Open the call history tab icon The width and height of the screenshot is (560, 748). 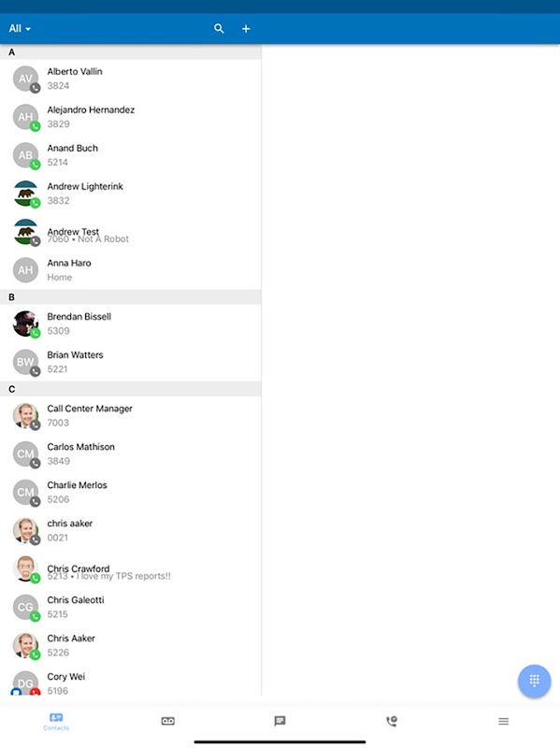pos(392,721)
